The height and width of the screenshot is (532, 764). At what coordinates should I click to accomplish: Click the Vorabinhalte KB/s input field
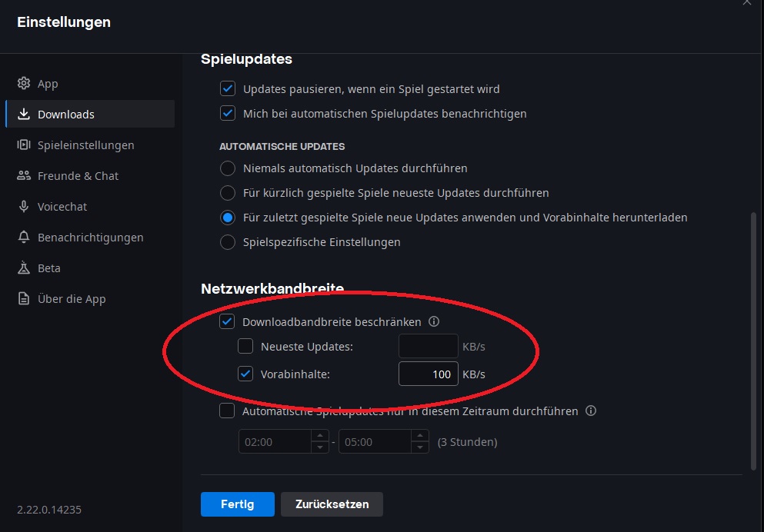click(x=429, y=374)
